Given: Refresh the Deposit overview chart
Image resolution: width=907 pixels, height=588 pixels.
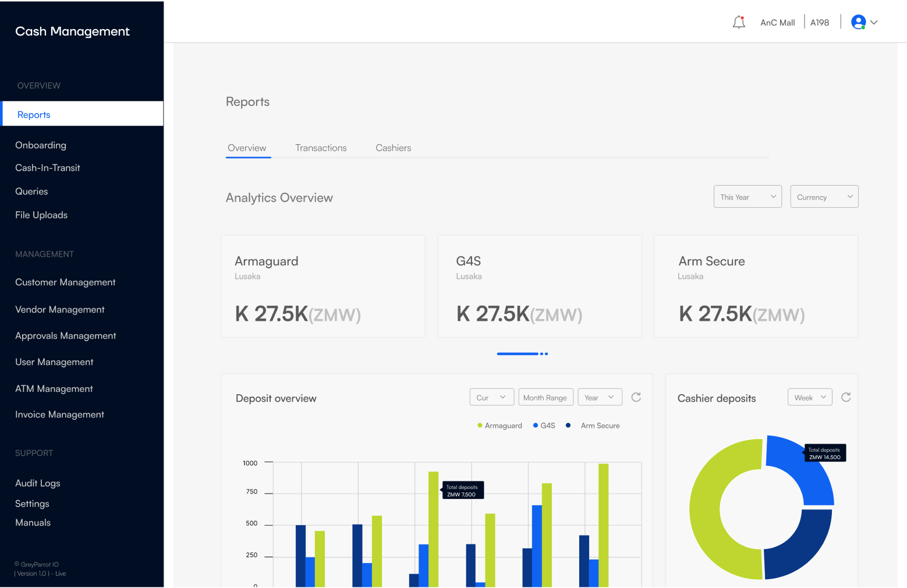Looking at the screenshot, I should click(x=636, y=397).
